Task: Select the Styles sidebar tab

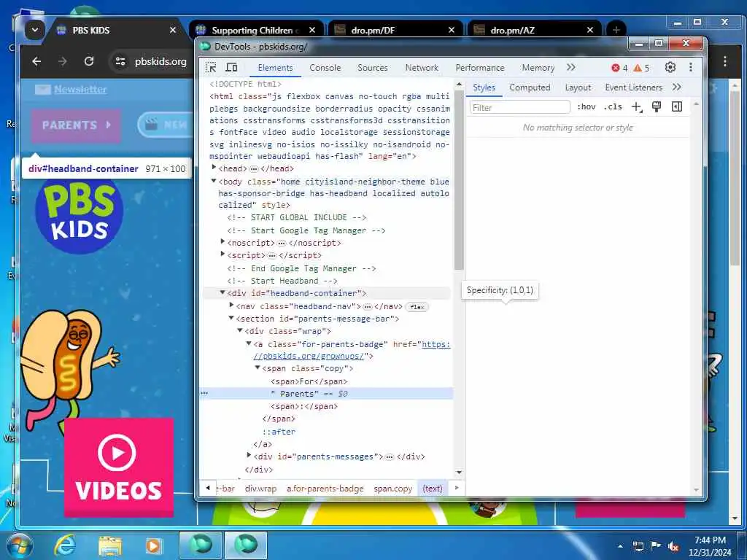Action: [484, 87]
